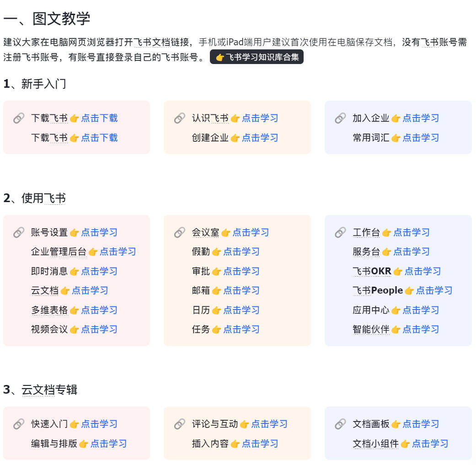Follow 点击学习 link next to 文档画板

[421, 424]
